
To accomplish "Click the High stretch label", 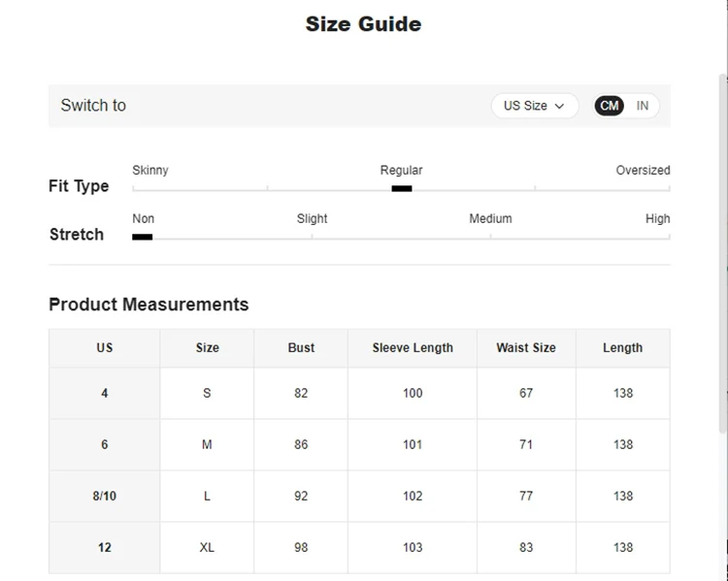I will (657, 218).
